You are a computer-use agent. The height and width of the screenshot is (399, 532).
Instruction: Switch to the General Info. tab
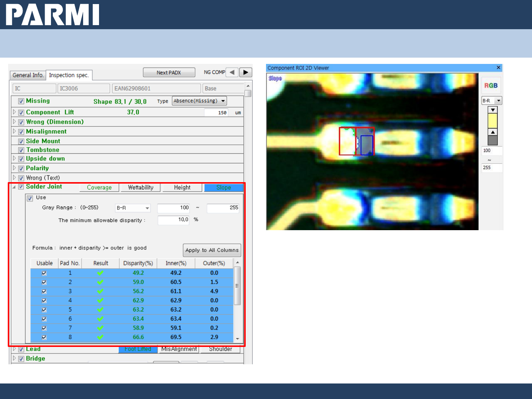28,75
